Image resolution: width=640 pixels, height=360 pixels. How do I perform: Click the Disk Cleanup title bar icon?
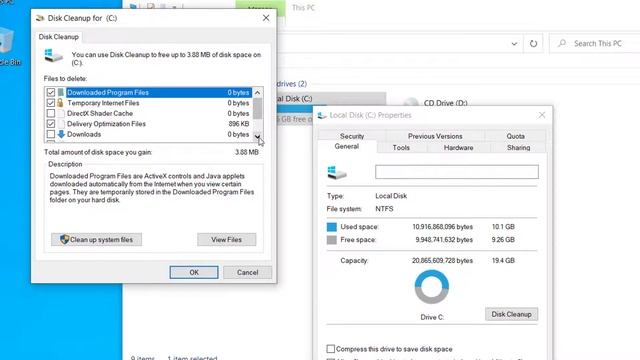tap(40, 18)
